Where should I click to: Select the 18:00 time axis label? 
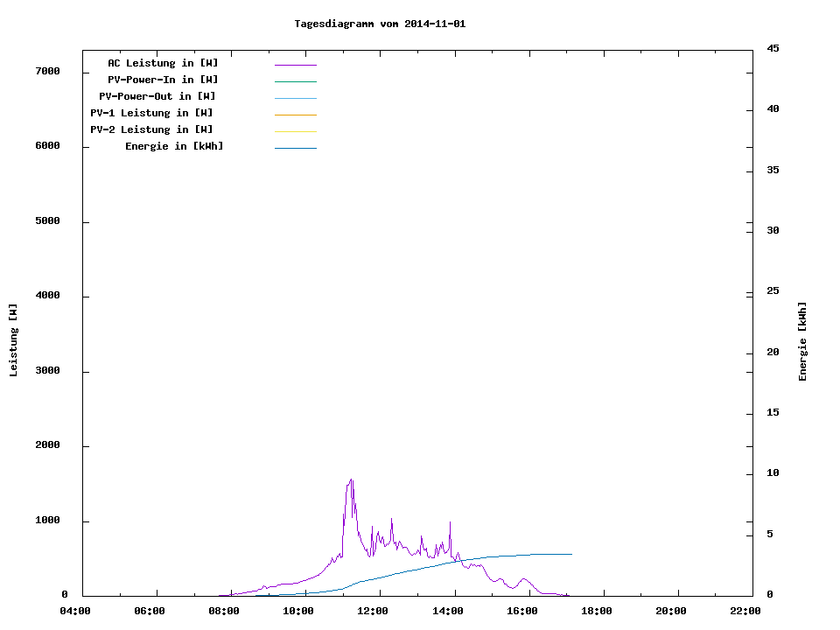596,612
